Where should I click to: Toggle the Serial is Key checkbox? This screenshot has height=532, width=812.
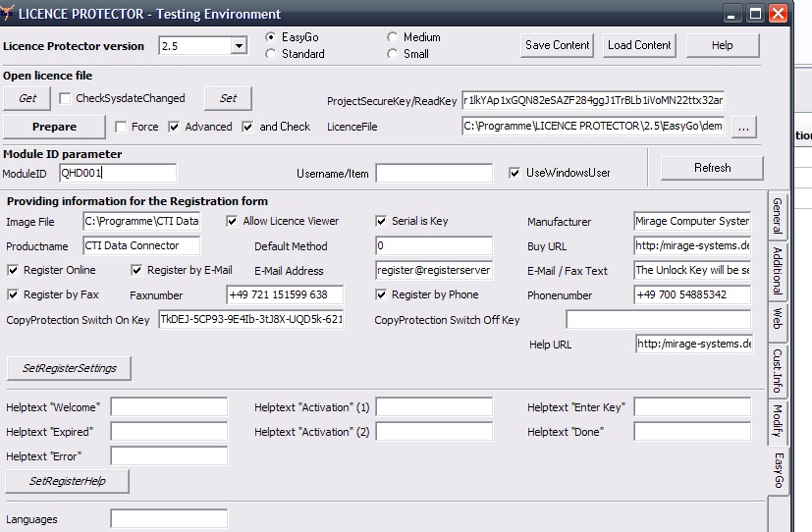382,221
